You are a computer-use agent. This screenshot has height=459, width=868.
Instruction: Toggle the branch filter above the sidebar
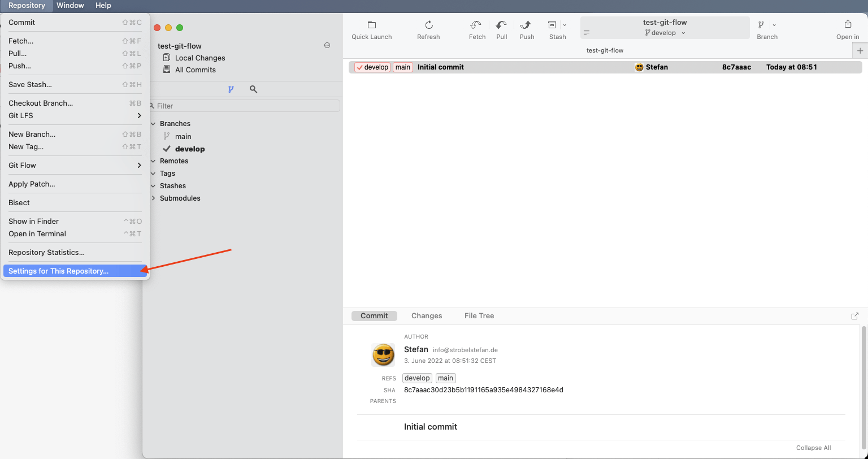pos(231,89)
